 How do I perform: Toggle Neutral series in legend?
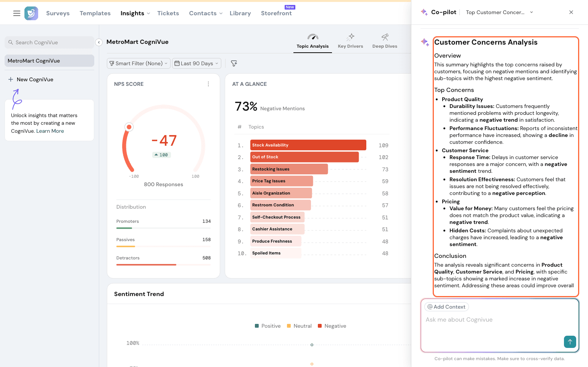tap(299, 326)
